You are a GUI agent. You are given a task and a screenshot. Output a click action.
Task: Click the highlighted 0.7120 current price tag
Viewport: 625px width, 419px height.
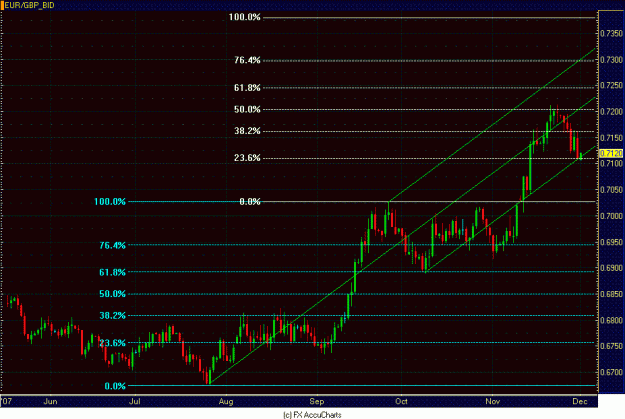point(611,153)
